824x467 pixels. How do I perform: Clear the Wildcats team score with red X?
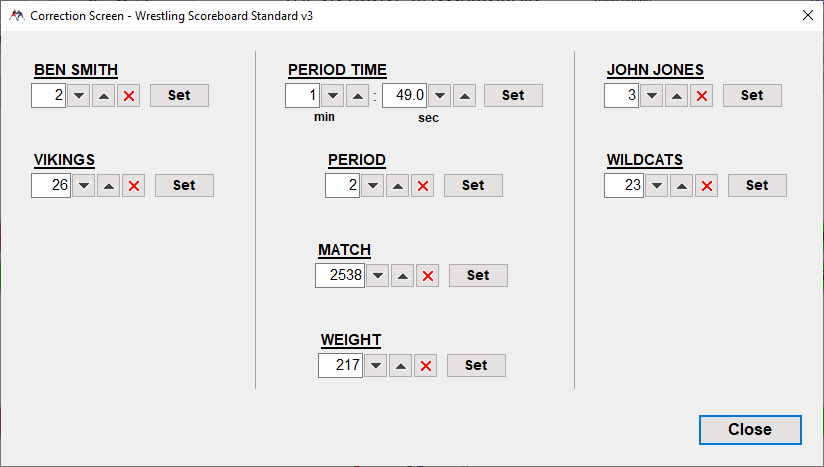coord(707,186)
